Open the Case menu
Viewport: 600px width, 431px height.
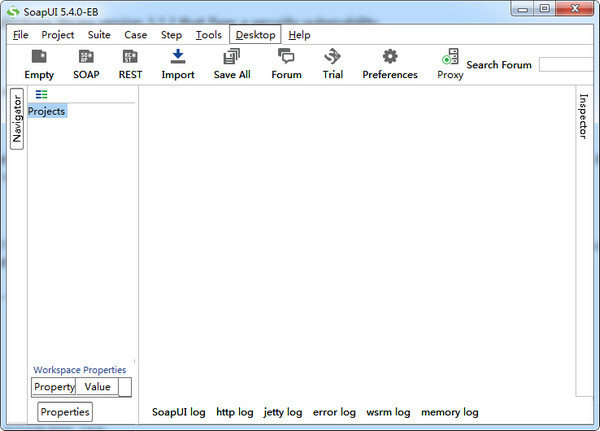tap(135, 35)
